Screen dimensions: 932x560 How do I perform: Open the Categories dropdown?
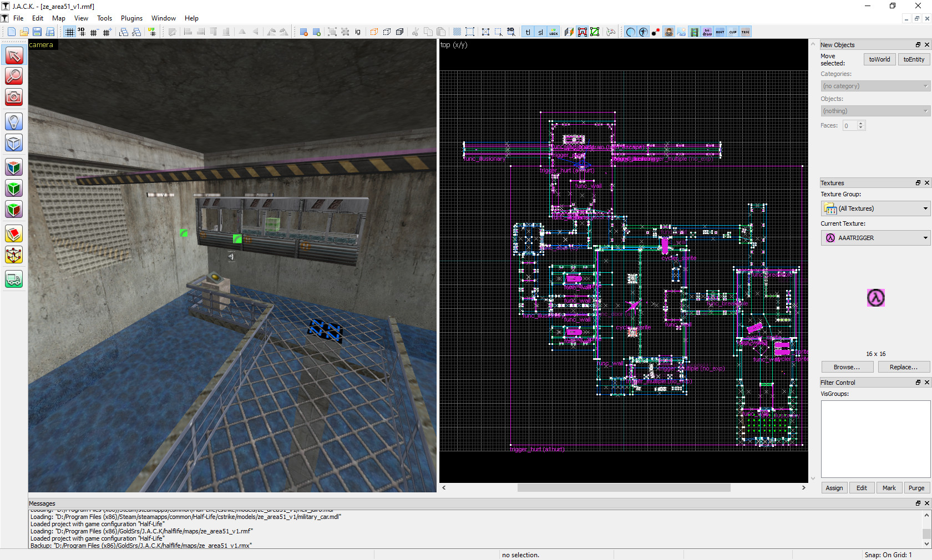(x=875, y=86)
